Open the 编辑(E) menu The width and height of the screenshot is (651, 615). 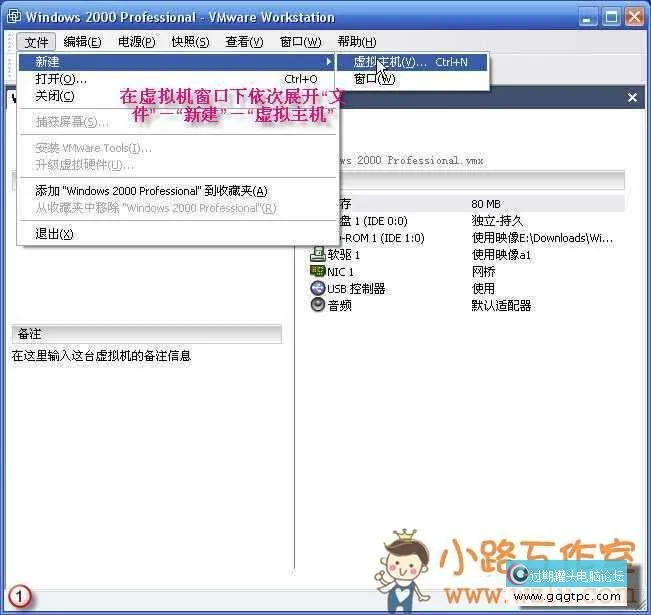pos(82,42)
